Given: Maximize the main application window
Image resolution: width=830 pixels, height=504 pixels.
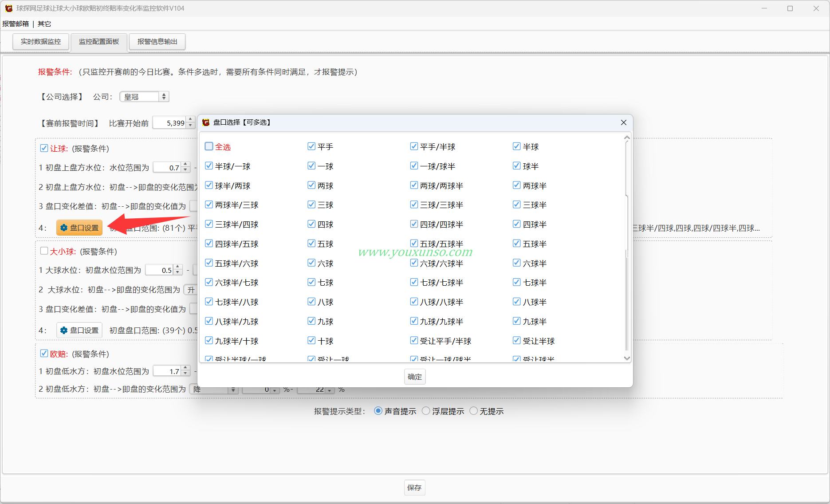Looking at the screenshot, I should pos(790,8).
